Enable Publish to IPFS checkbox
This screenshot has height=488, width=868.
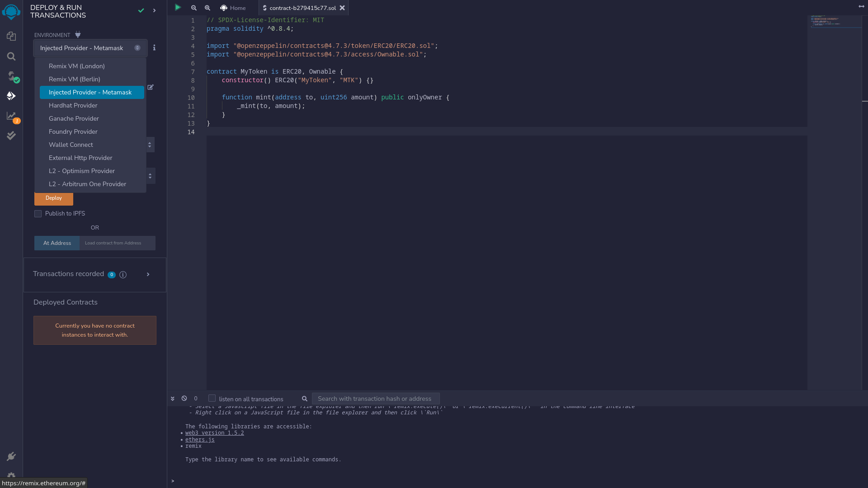(38, 214)
